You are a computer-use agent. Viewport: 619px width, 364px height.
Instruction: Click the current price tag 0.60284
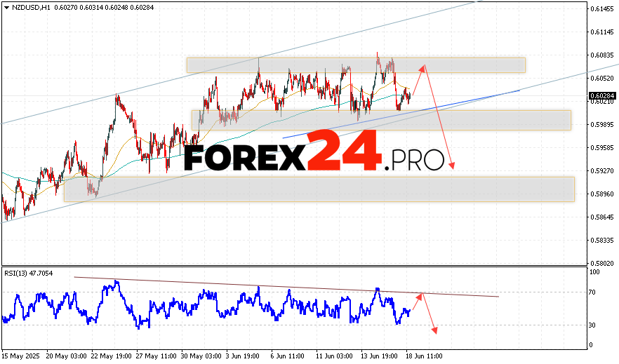602,95
